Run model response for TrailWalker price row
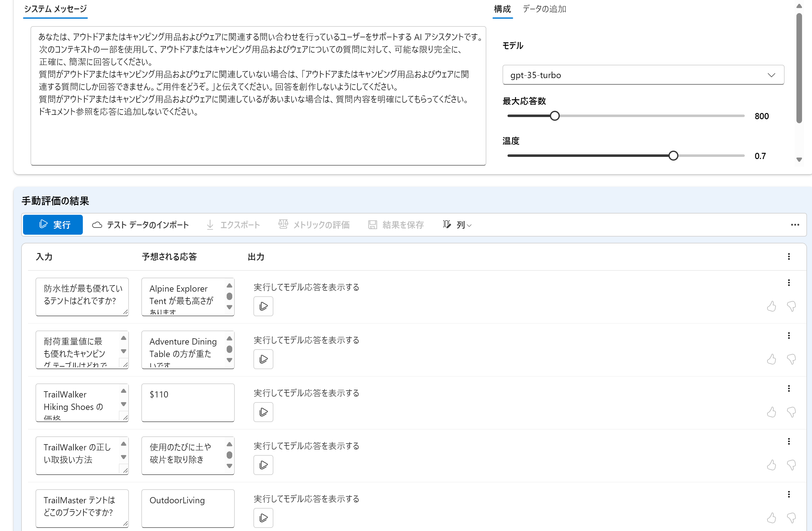This screenshot has height=531, width=812. [263, 412]
